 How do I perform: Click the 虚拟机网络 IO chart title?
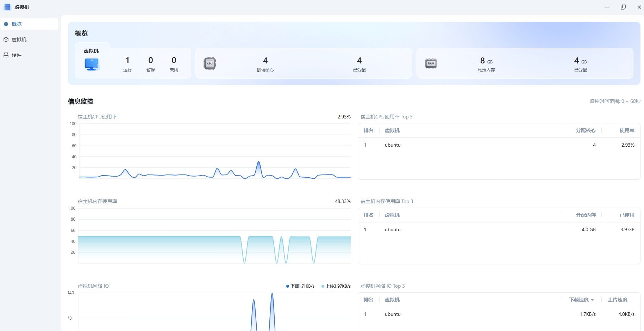click(x=93, y=286)
